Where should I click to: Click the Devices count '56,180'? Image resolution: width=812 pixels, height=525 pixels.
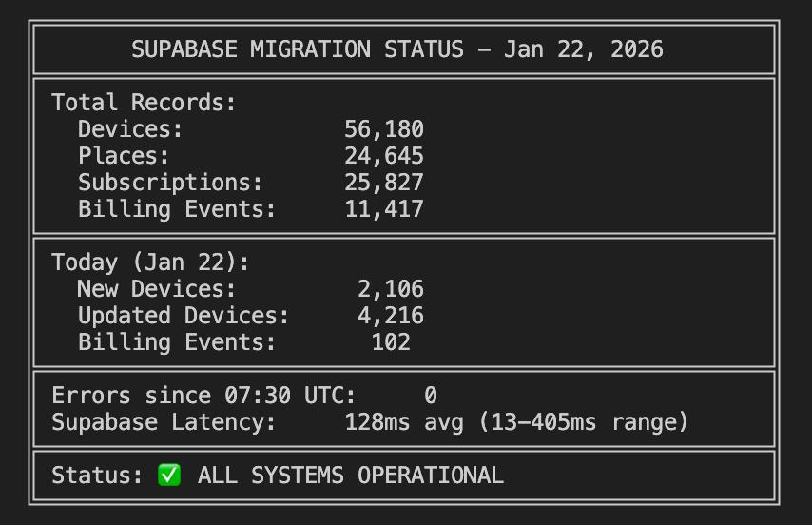click(x=384, y=129)
